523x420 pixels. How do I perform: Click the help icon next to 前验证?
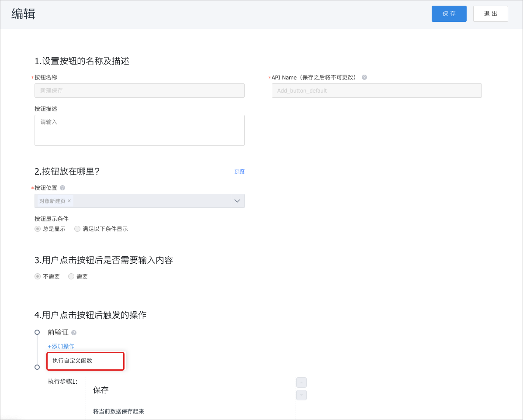pyautogui.click(x=74, y=333)
